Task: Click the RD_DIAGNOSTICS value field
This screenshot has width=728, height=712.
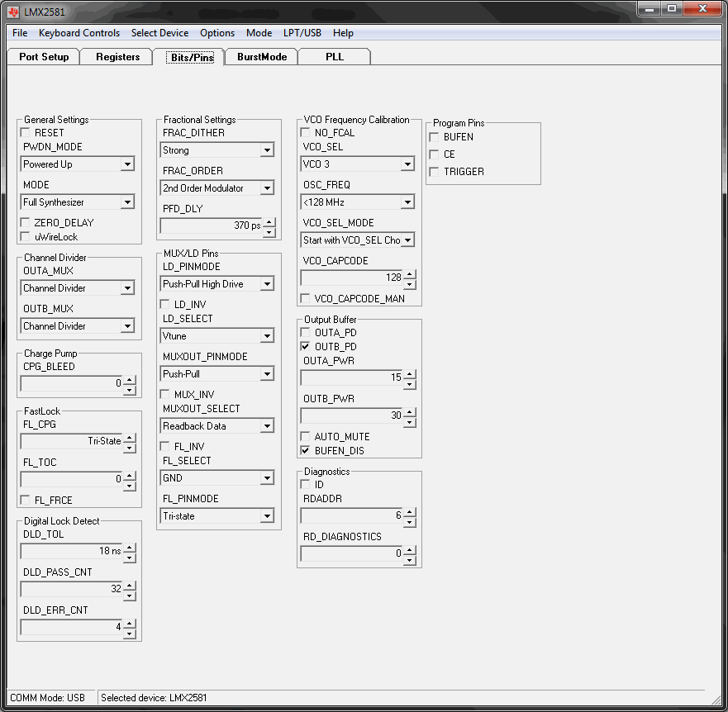Action: point(351,553)
